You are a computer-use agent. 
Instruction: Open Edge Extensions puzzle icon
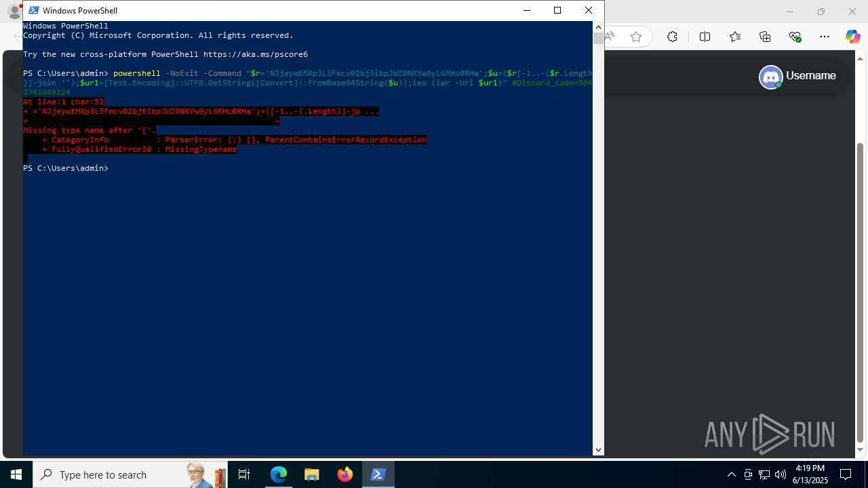click(672, 37)
